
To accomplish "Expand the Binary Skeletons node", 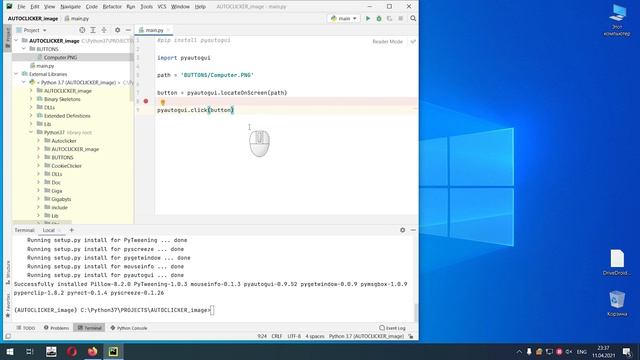I will coord(31,99).
